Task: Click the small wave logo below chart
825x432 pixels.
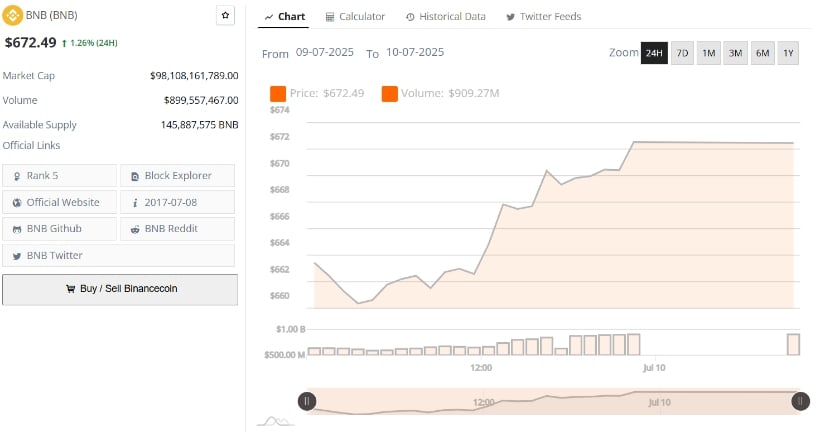Action: tap(276, 421)
